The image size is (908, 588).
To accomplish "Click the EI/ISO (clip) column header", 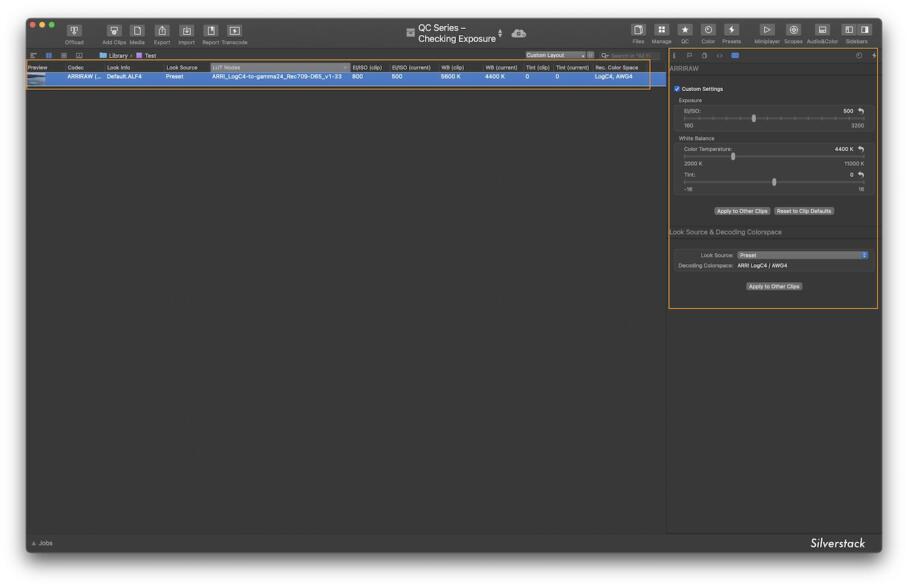I will click(369, 67).
